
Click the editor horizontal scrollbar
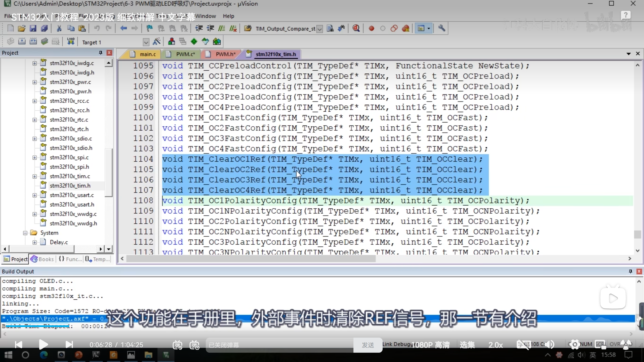251,259
